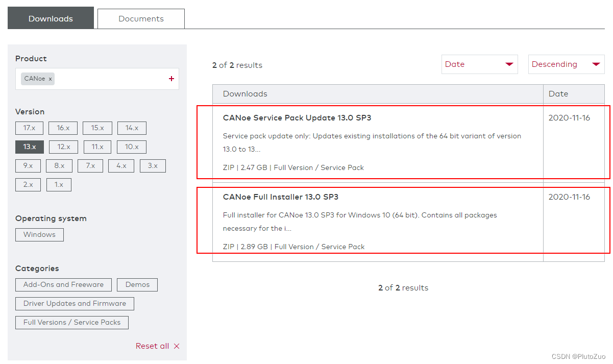Deselect the active 13.x version filter
Image resolution: width=613 pixels, height=364 pixels.
point(30,147)
